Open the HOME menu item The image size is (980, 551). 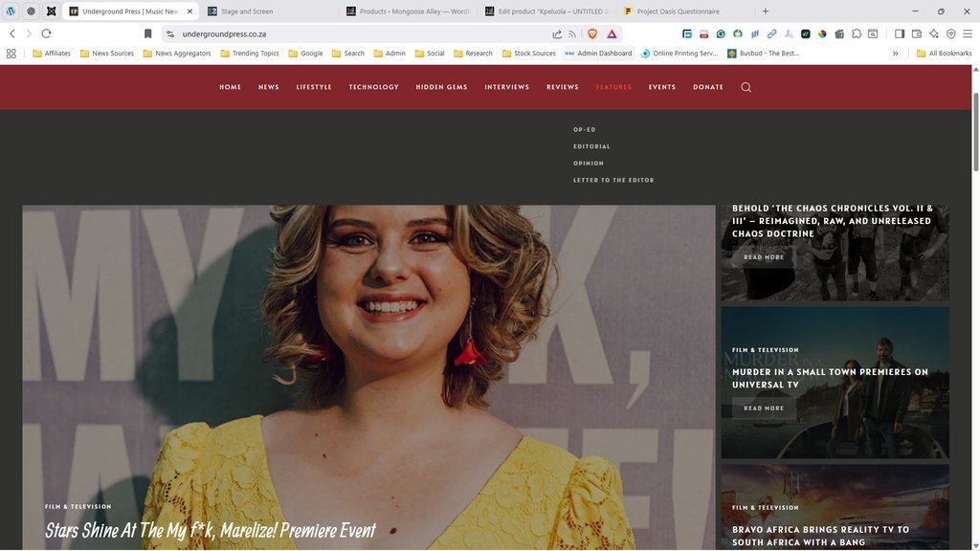click(x=230, y=87)
